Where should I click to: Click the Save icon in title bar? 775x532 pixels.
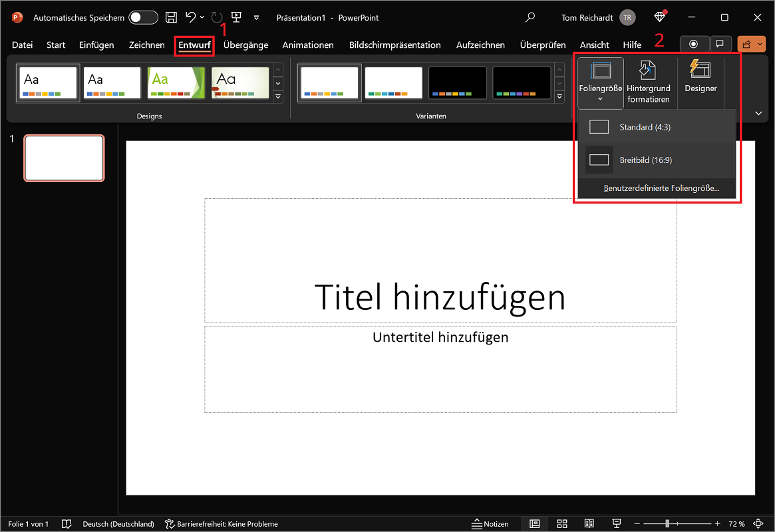(x=171, y=17)
